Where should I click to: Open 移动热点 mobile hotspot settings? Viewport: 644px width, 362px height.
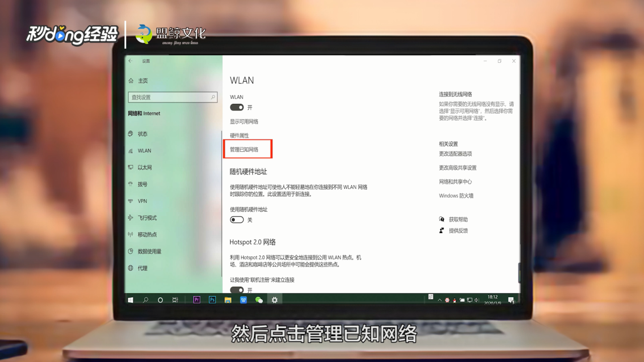[143, 234]
